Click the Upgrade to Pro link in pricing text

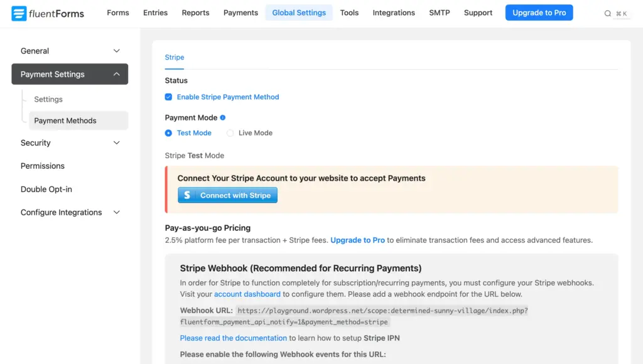tap(357, 240)
